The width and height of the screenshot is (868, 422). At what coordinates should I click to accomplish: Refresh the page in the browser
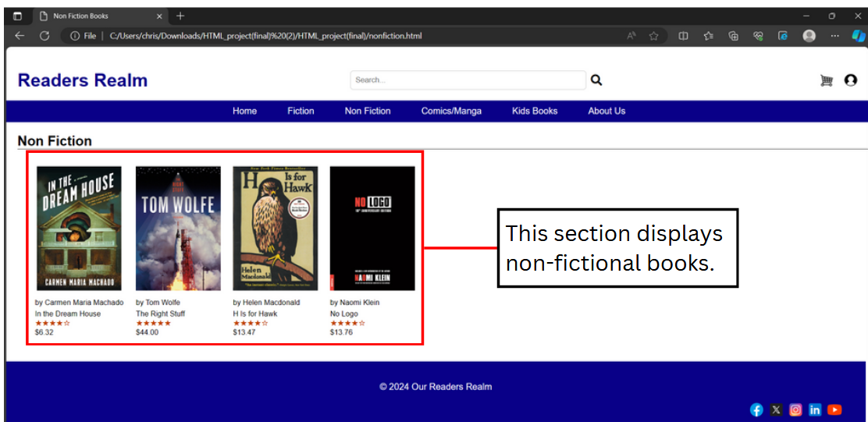(45, 36)
